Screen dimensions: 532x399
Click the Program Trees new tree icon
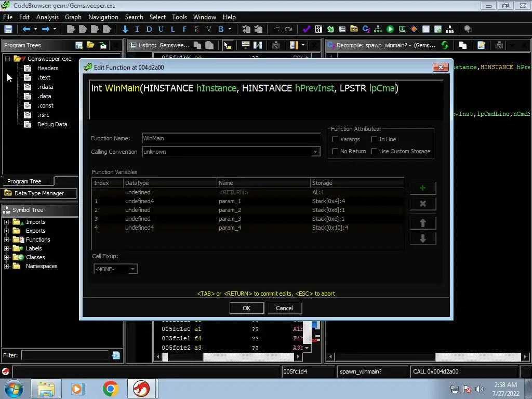pyautogui.click(x=79, y=45)
